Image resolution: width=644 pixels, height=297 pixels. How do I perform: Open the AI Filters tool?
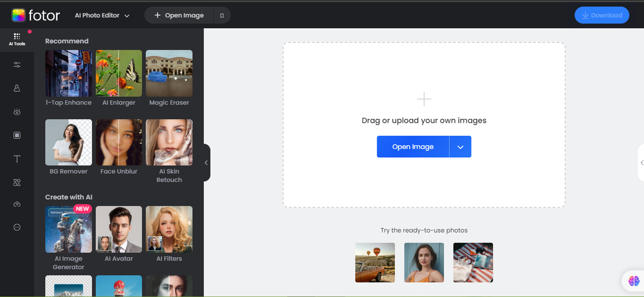(x=169, y=234)
